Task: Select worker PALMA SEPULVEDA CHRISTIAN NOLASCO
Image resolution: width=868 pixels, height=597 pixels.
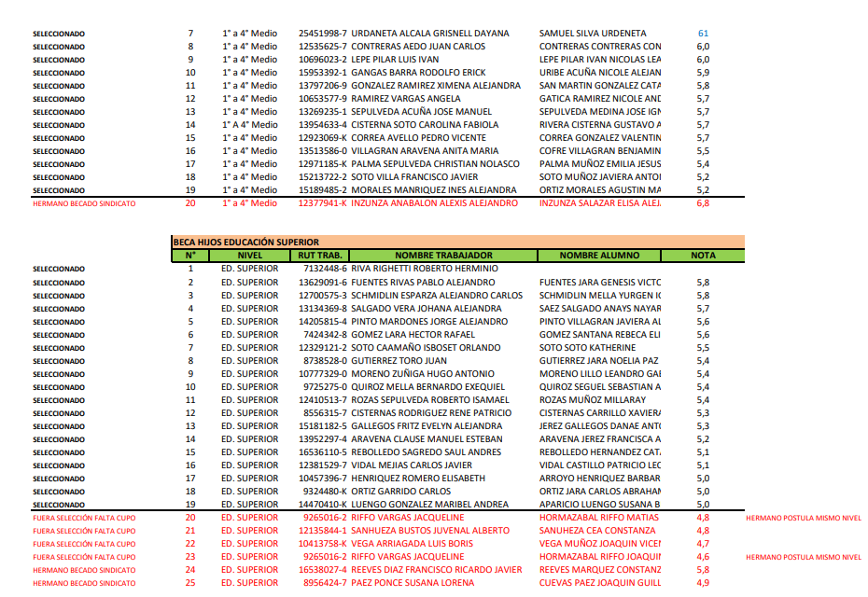Action: click(x=435, y=164)
